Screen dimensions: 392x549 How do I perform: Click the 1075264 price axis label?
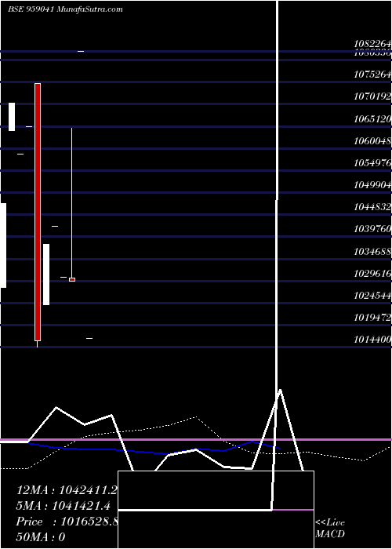point(372,75)
